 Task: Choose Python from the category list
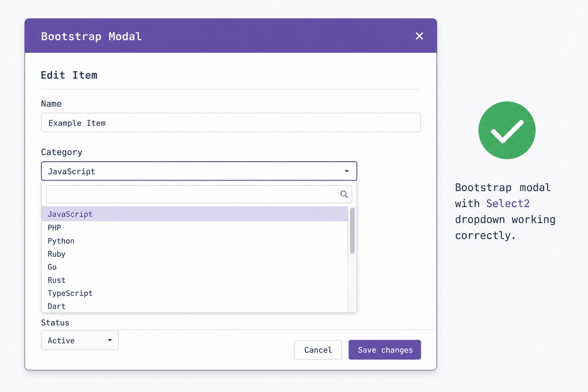point(195,241)
